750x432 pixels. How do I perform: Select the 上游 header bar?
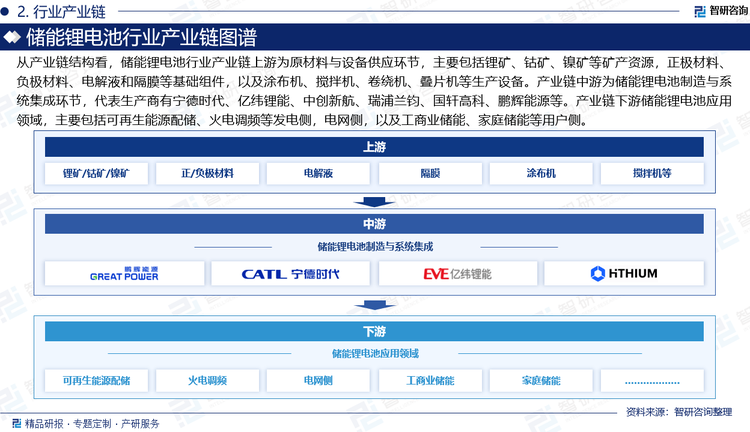(x=374, y=147)
